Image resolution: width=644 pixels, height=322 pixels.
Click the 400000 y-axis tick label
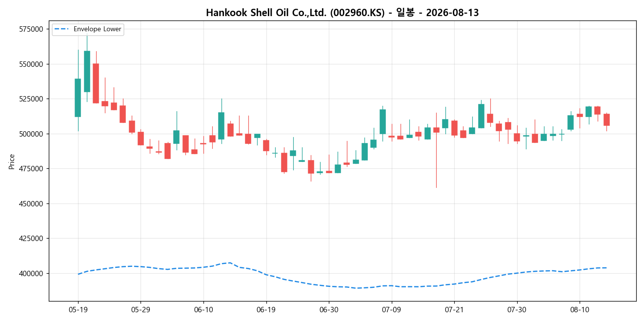[x=32, y=273]
